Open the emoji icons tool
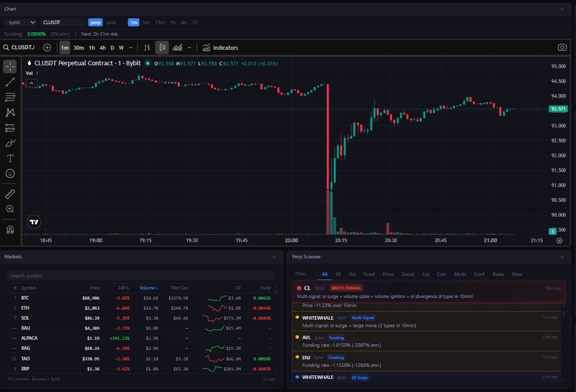The image size is (576, 392). [10, 173]
